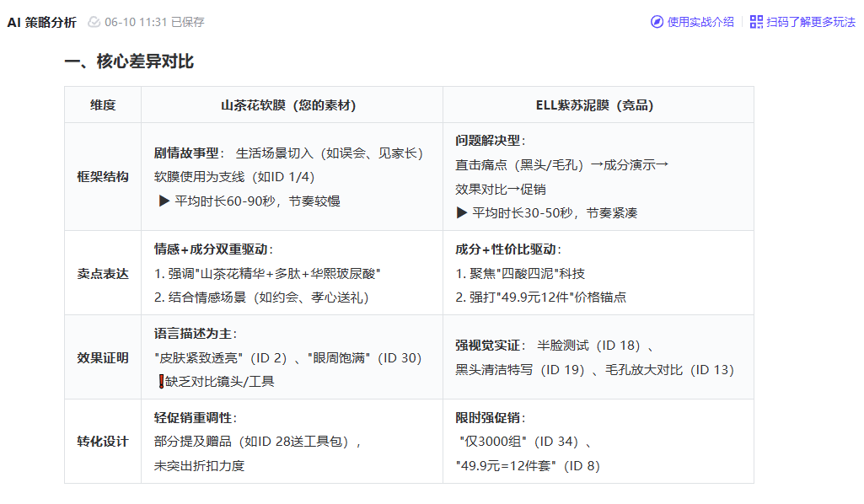Image resolution: width=864 pixels, height=504 pixels.
Task: Select the 卖点表达 row label
Action: pos(103,274)
